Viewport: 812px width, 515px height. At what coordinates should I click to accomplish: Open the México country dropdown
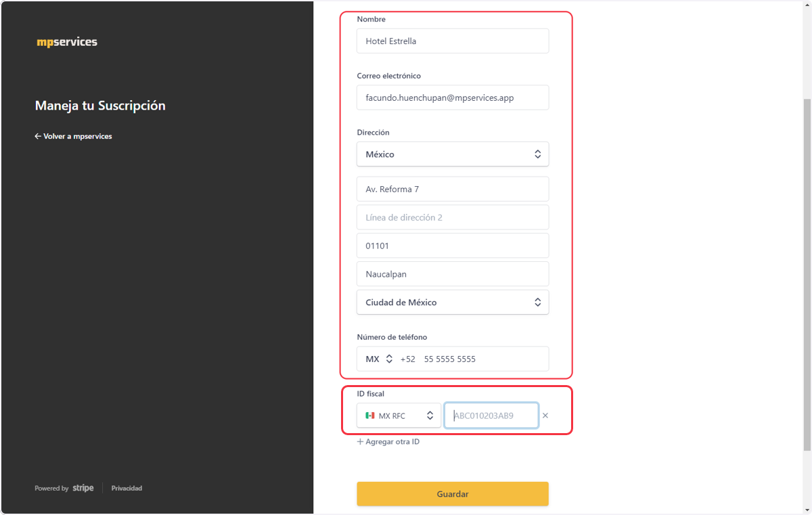click(453, 154)
